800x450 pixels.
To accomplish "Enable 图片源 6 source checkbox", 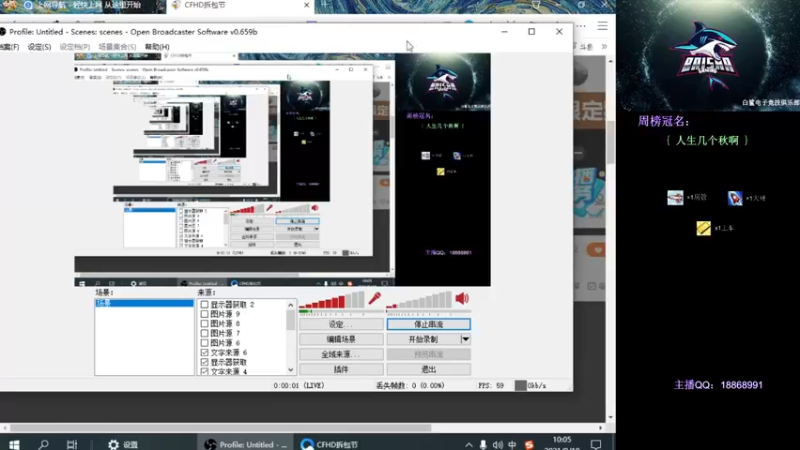I will click(x=204, y=343).
